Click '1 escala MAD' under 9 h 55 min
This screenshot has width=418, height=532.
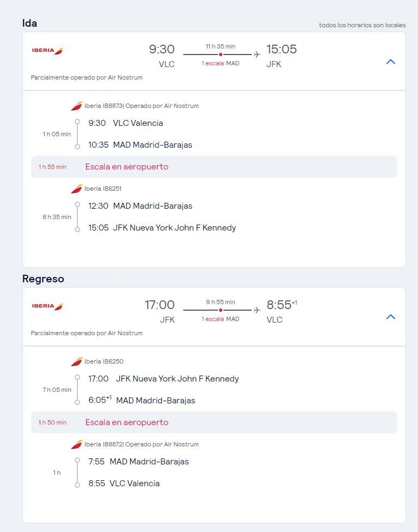pyautogui.click(x=221, y=319)
